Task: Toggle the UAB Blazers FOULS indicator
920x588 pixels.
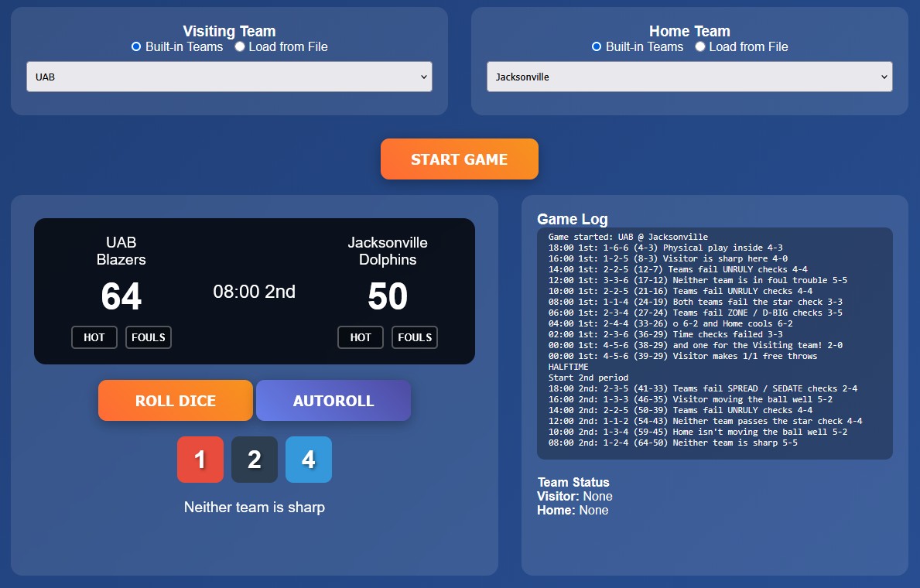Action: pos(149,337)
